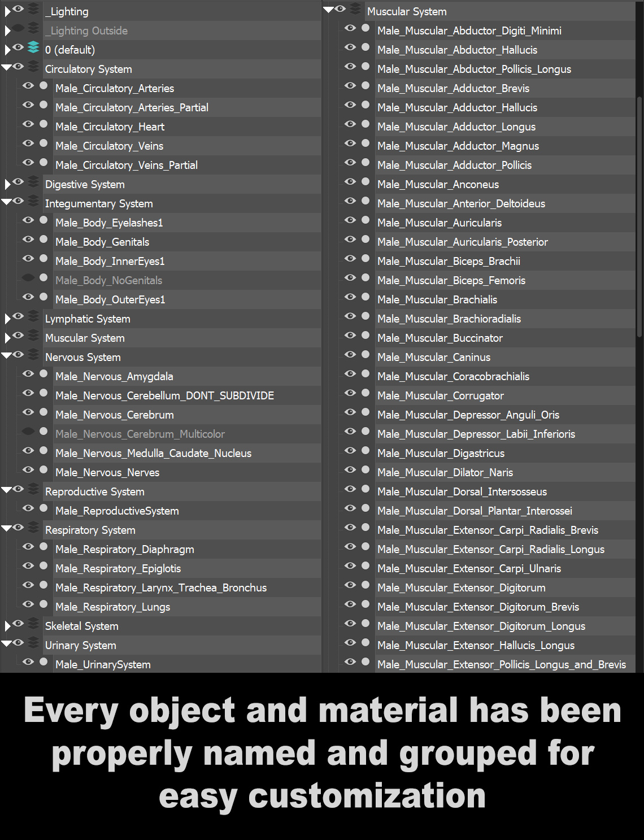
Task: Click the dot icon next to Male_Muscular_Brachialis
Action: pyautogui.click(x=365, y=297)
